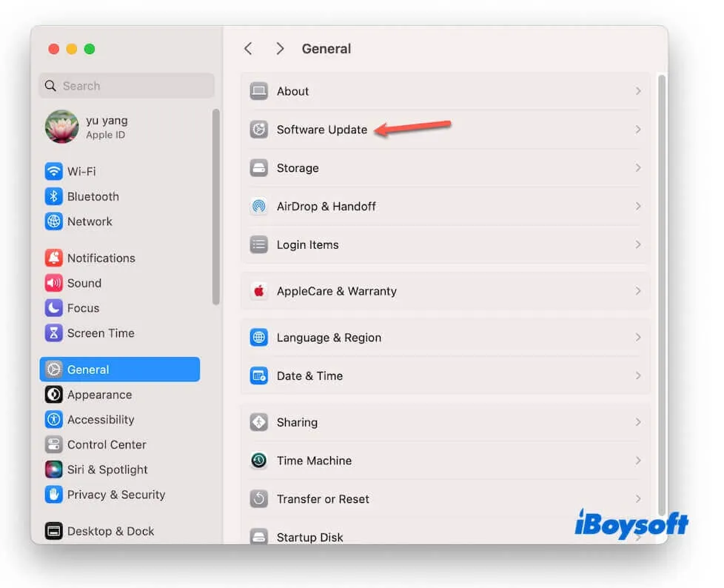Expand the About row chevron

tap(637, 91)
